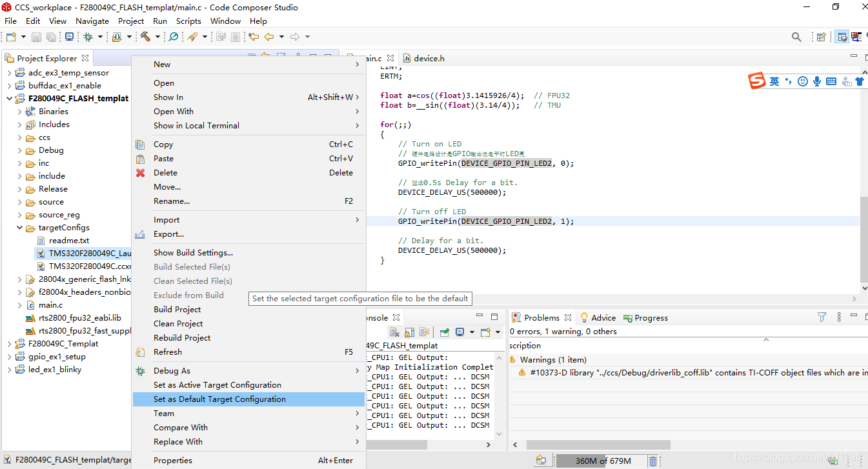This screenshot has width=868, height=469.
Task: Collapse the F280049C_FLASH_templat project node
Action: click(9, 99)
